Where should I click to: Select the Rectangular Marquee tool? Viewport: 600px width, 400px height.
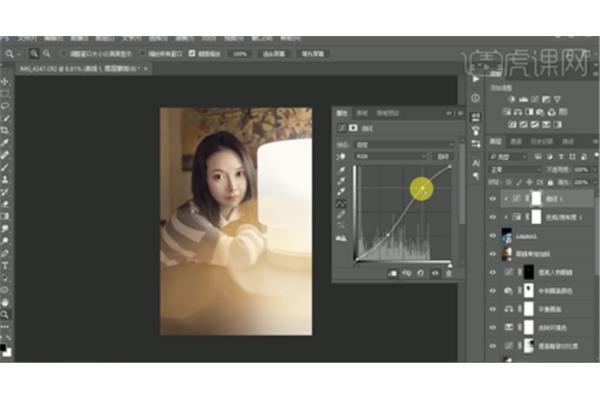(x=5, y=93)
